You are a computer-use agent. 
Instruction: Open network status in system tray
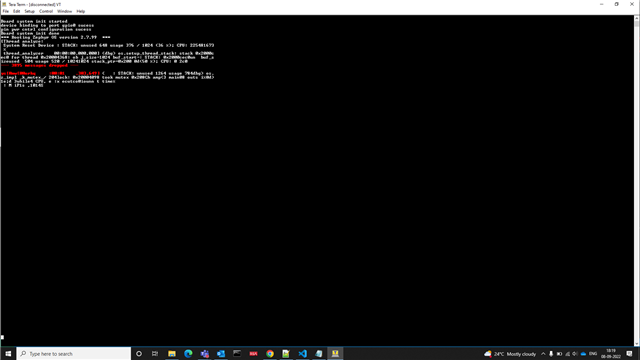567,354
